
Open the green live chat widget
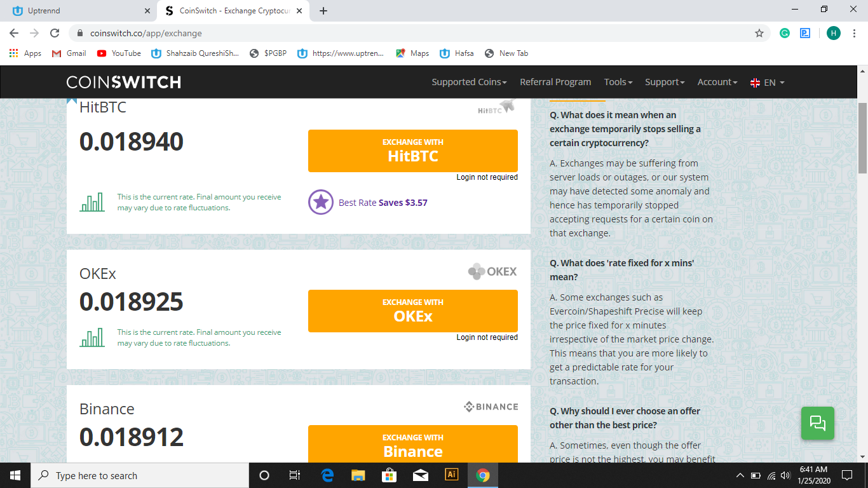click(x=817, y=423)
